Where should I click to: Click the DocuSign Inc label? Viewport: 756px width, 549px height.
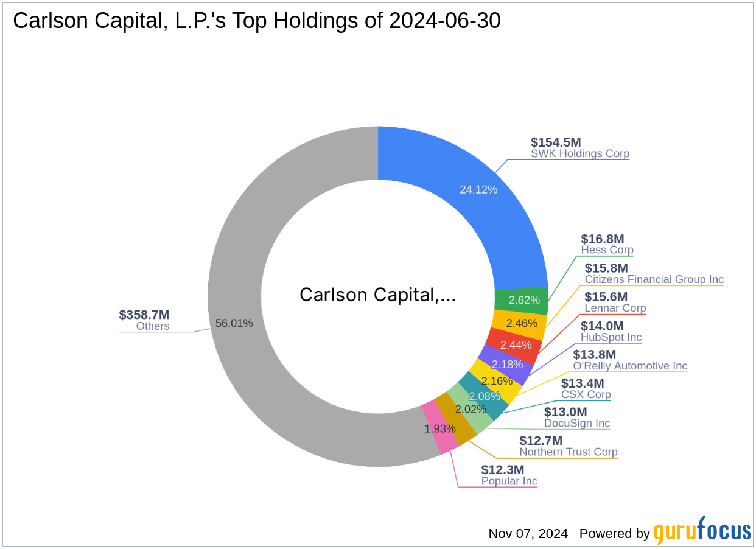tap(577, 424)
